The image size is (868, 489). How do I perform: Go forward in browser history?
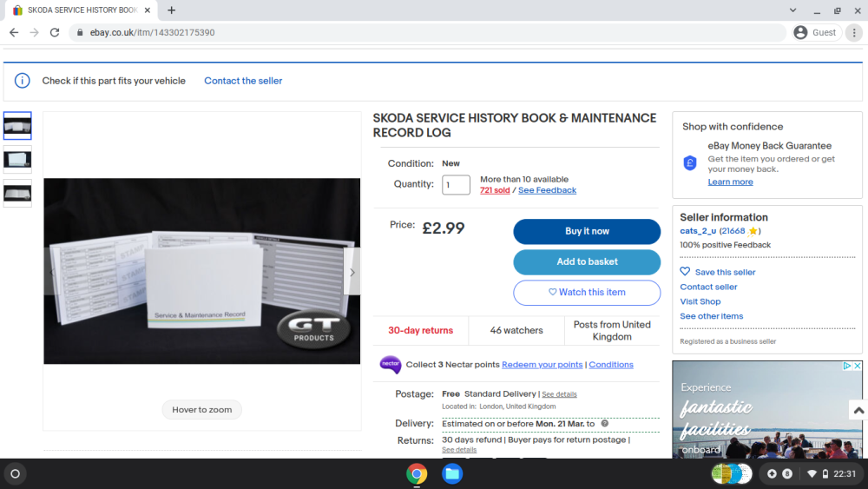point(35,33)
